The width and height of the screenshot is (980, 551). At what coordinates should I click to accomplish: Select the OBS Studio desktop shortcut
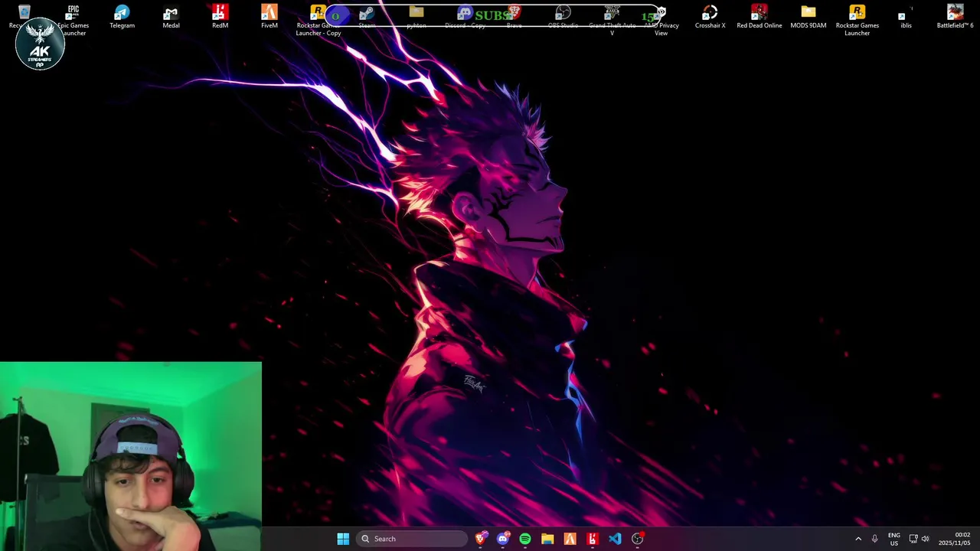[x=563, y=17]
